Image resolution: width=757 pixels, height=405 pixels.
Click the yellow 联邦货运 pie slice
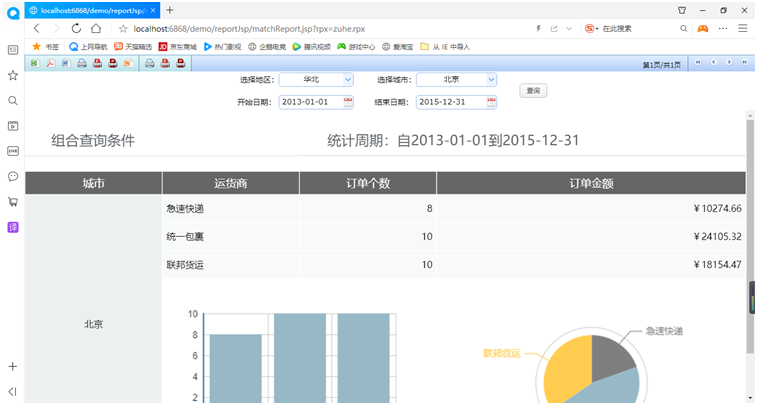click(x=565, y=372)
